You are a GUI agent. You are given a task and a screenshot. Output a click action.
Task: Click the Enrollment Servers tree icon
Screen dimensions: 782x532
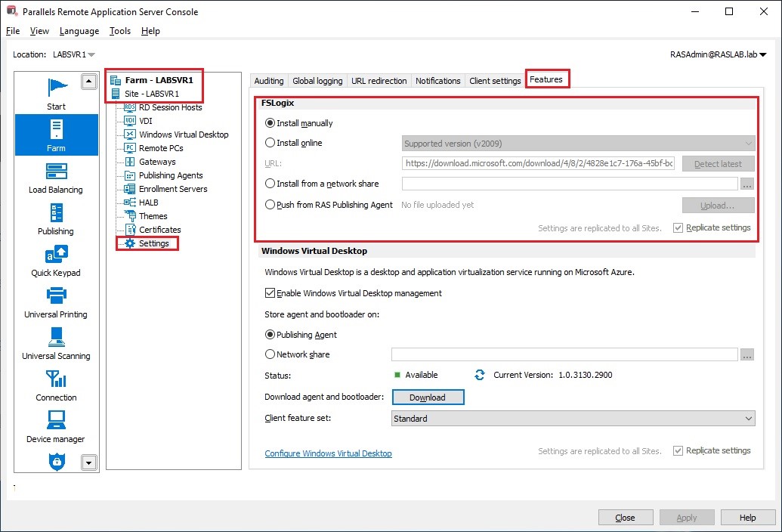coord(130,189)
